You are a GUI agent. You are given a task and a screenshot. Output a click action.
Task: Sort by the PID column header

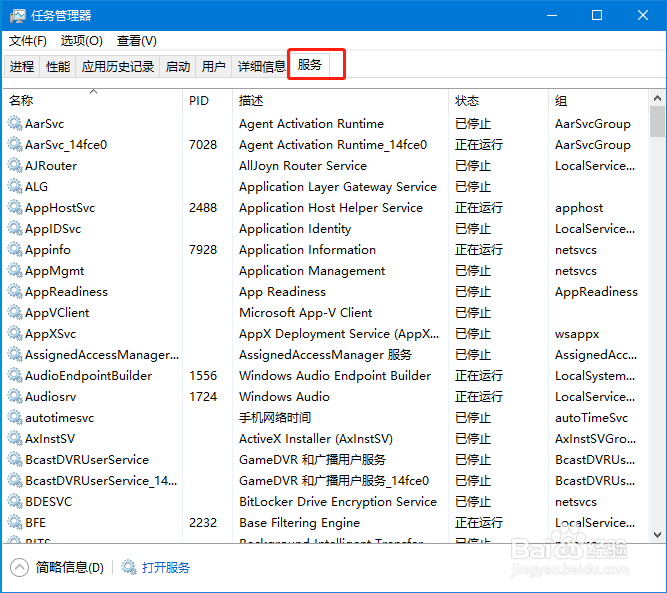(208, 100)
